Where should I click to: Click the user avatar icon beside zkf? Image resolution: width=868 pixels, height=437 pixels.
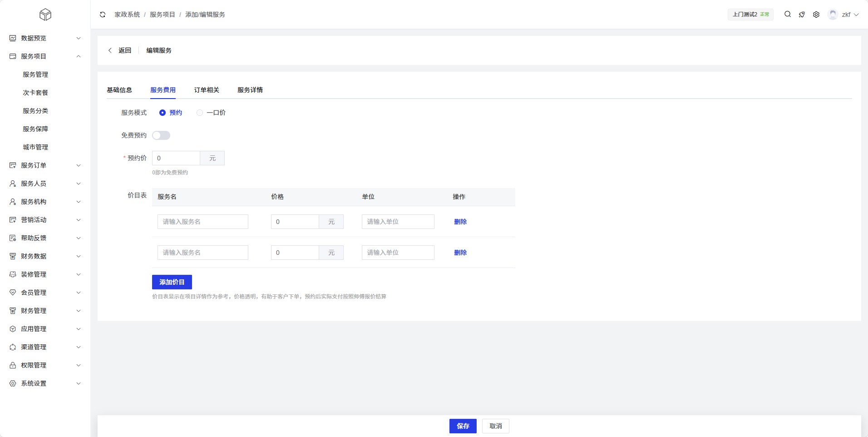pyautogui.click(x=833, y=15)
